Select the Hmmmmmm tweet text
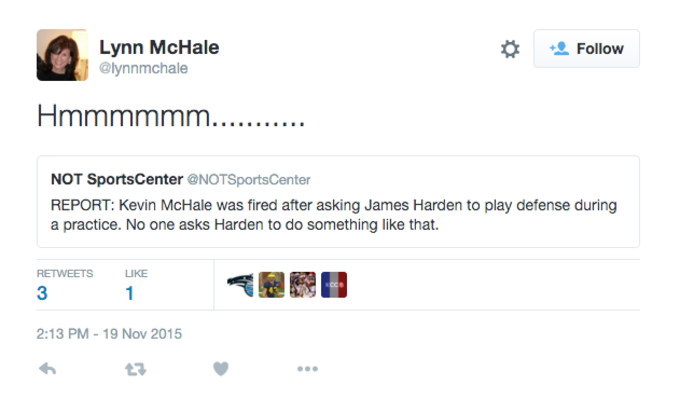The width and height of the screenshot is (680, 398). pos(171,116)
